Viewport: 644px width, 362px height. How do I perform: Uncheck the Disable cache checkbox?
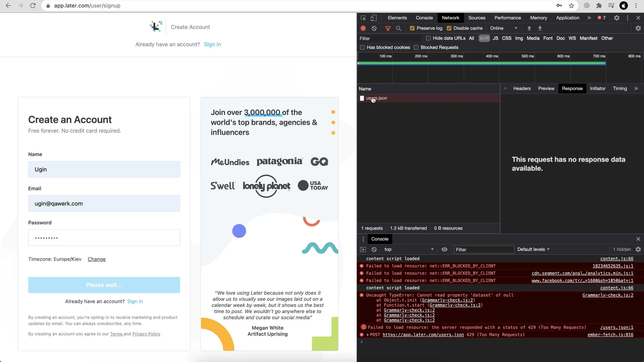[x=449, y=28]
